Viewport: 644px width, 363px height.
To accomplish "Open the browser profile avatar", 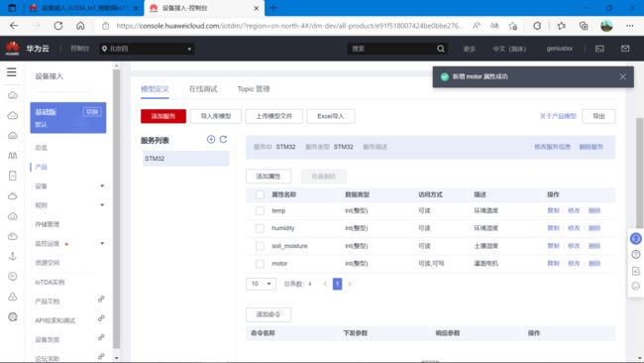I will point(606,26).
